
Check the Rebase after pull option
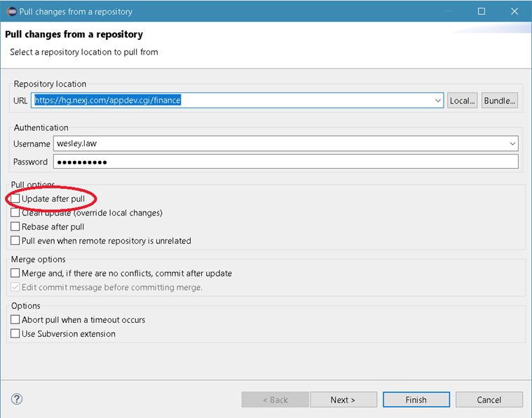[15, 227]
